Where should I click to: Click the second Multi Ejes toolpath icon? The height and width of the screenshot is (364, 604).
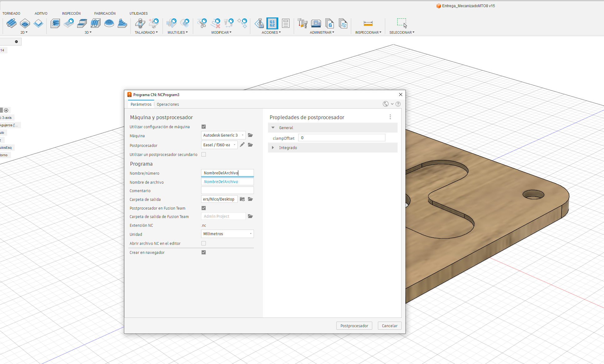(x=185, y=23)
